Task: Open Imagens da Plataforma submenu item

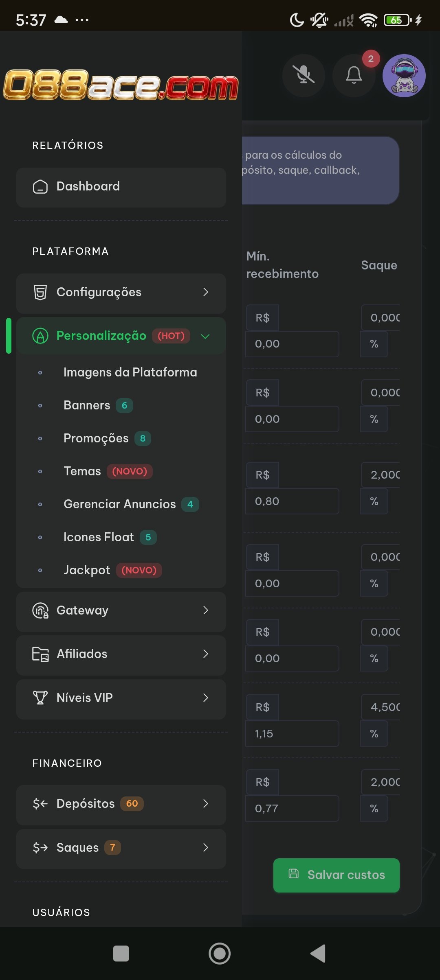Action: [130, 372]
